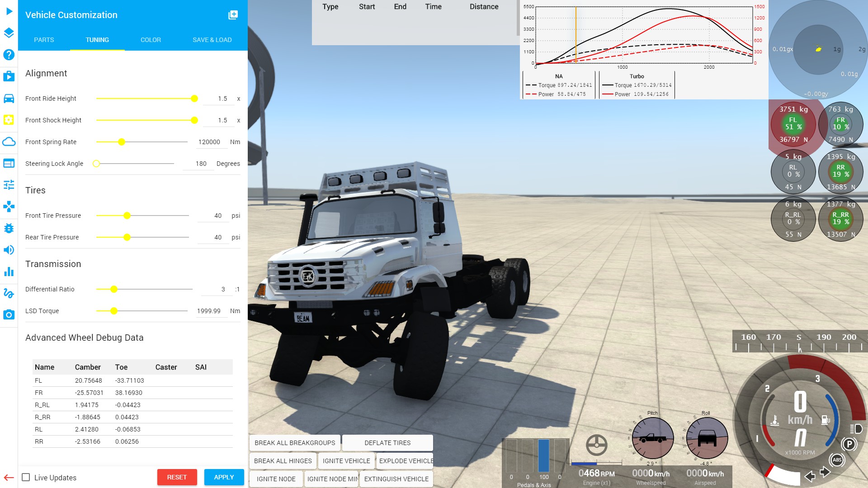The image size is (868, 488).
Task: Click the add window icon in the Vehicle Customization header
Action: 233,15
